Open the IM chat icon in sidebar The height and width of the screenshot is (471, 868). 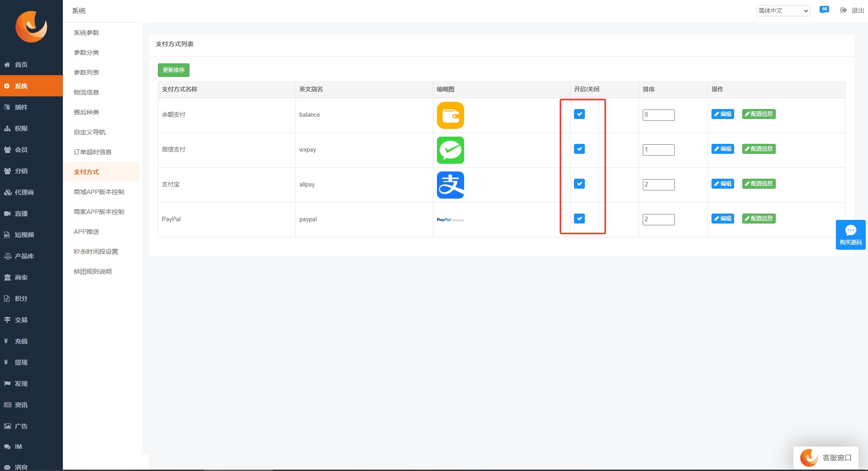7,447
